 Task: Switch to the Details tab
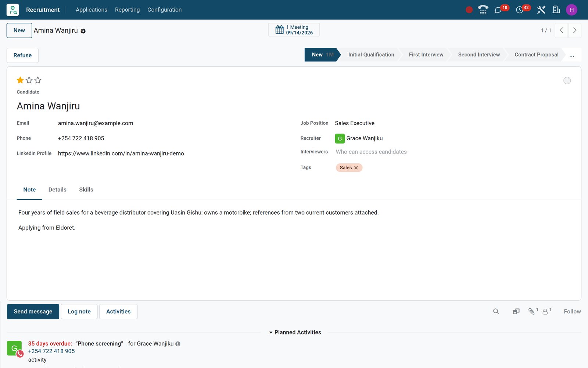(x=57, y=190)
